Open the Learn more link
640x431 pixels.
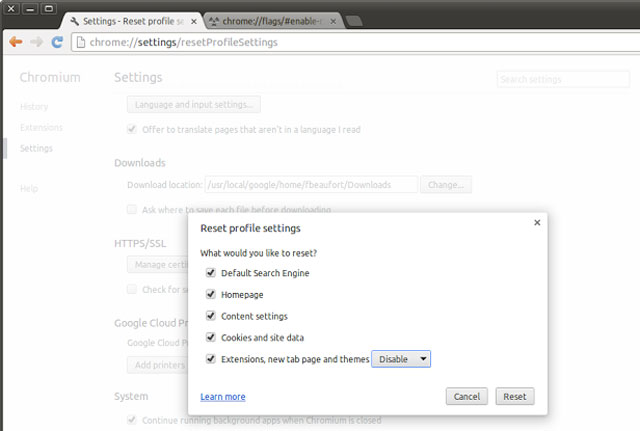222,397
